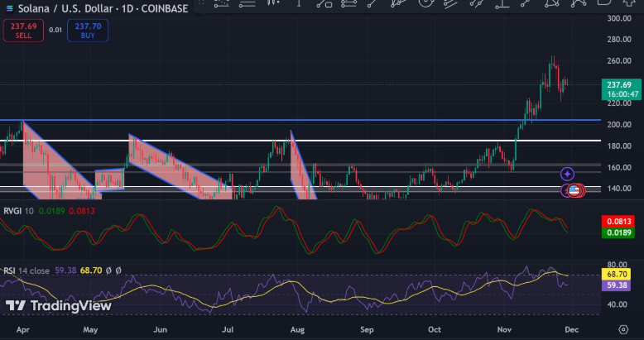This screenshot has width=644, height=340.
Task: Click 160.00 on the price axis
Action: click(x=619, y=168)
